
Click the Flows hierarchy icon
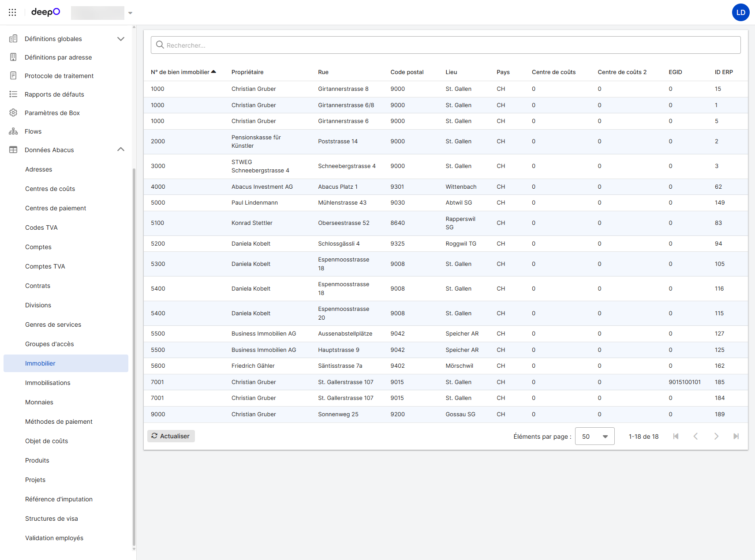point(13,131)
